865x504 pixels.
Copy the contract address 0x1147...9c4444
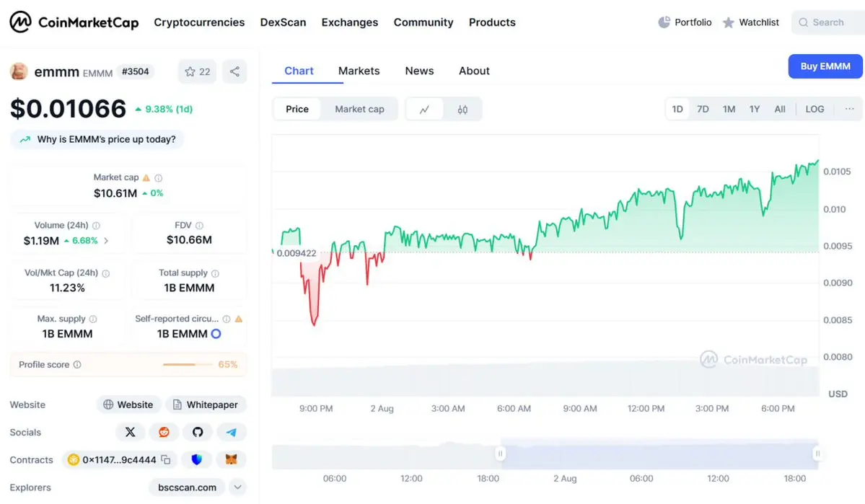pos(166,459)
